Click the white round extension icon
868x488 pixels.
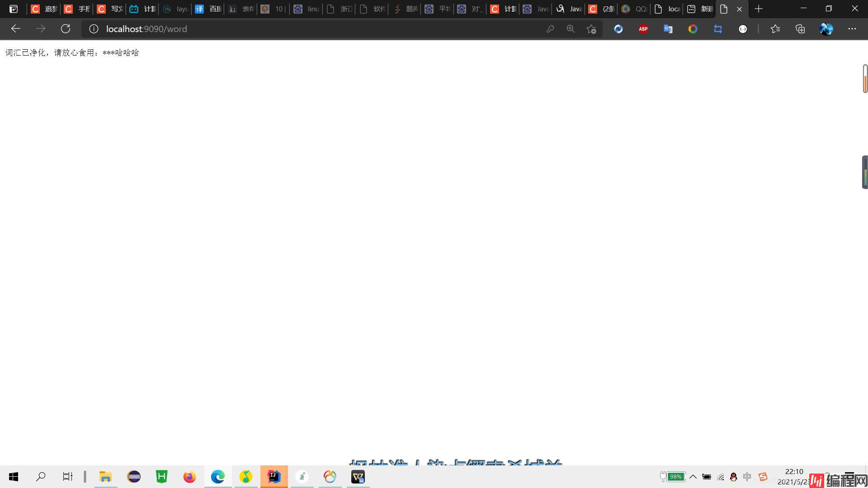pyautogui.click(x=743, y=29)
